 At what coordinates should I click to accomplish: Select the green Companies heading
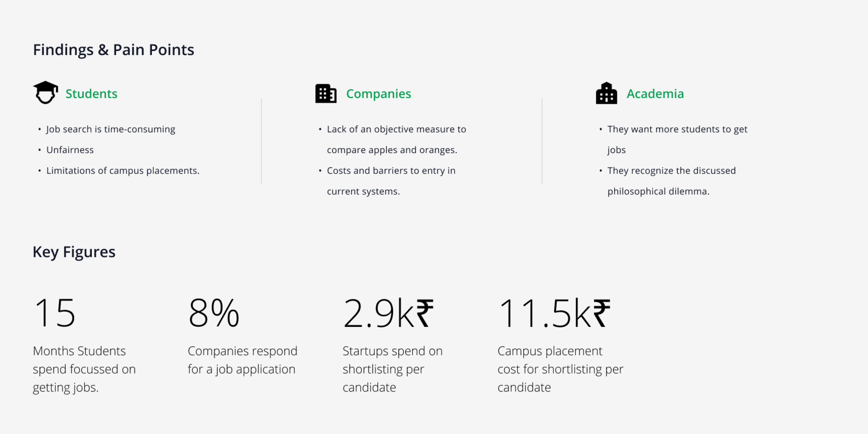click(378, 94)
